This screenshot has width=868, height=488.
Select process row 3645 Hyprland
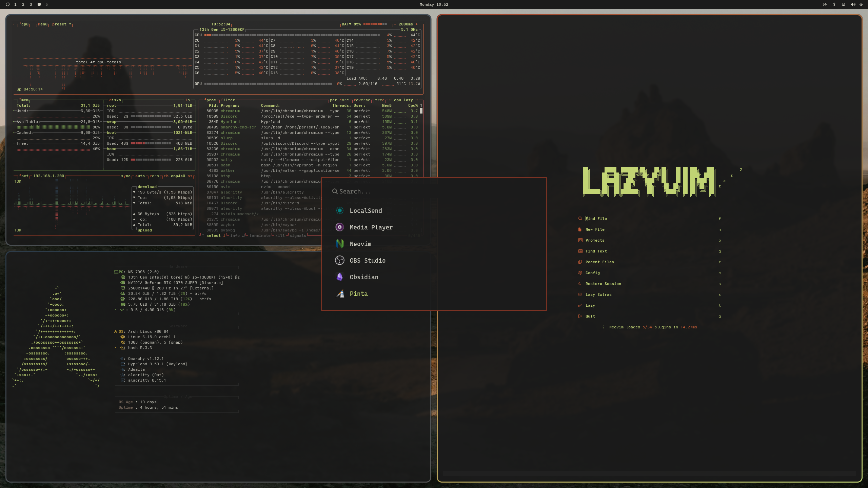tap(312, 122)
